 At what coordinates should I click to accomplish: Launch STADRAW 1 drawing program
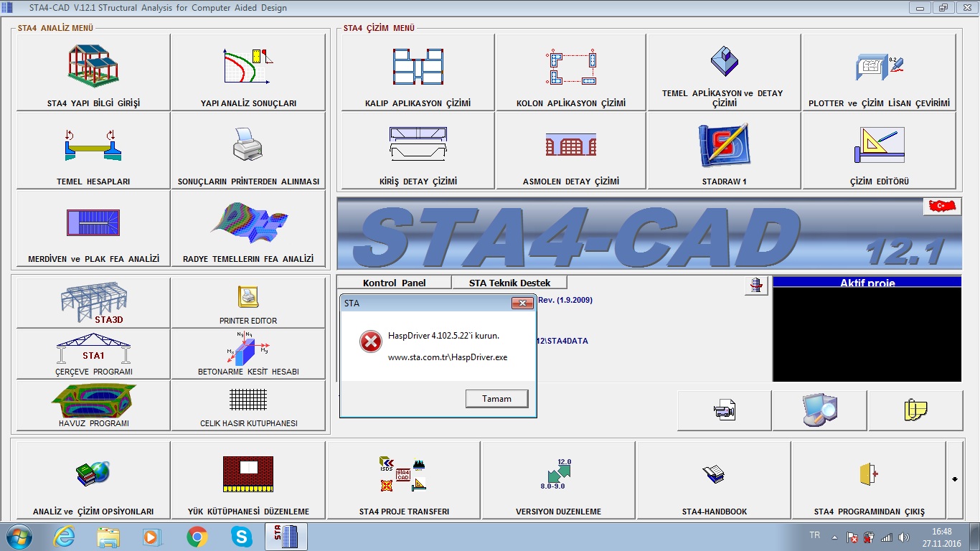(724, 150)
